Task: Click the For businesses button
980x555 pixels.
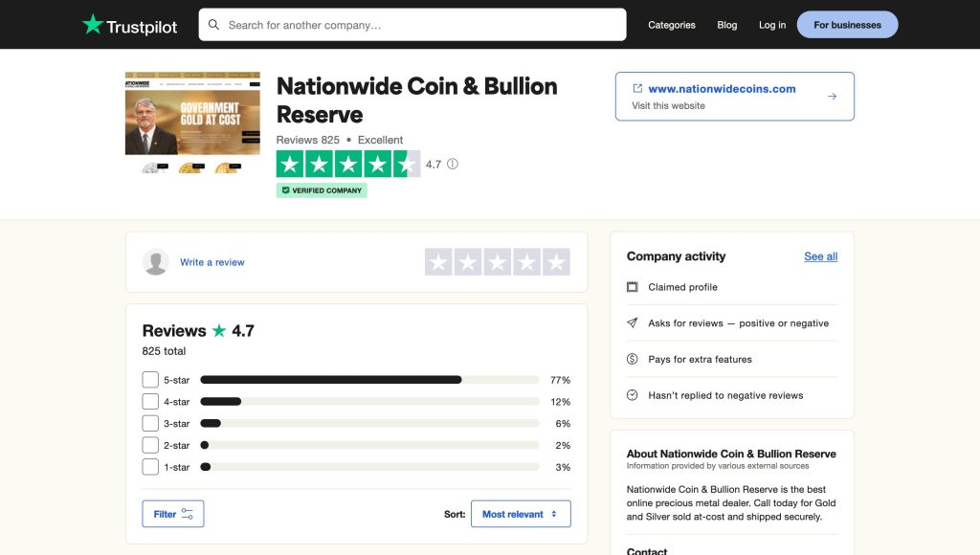Action: [x=847, y=25]
